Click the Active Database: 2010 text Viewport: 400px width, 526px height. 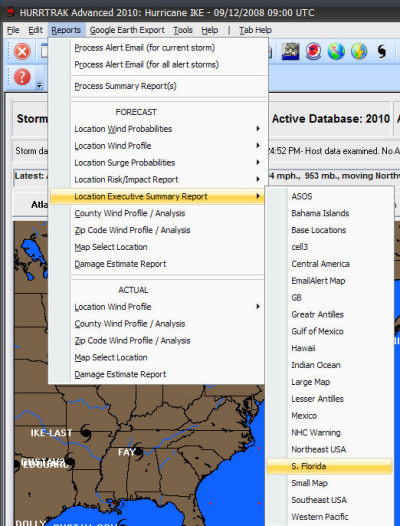[331, 119]
